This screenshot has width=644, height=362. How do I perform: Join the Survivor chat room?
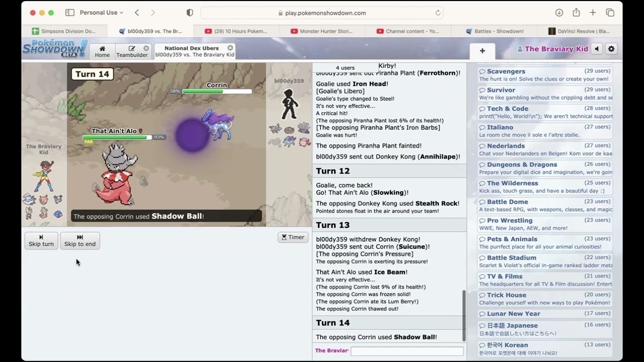tap(545, 94)
